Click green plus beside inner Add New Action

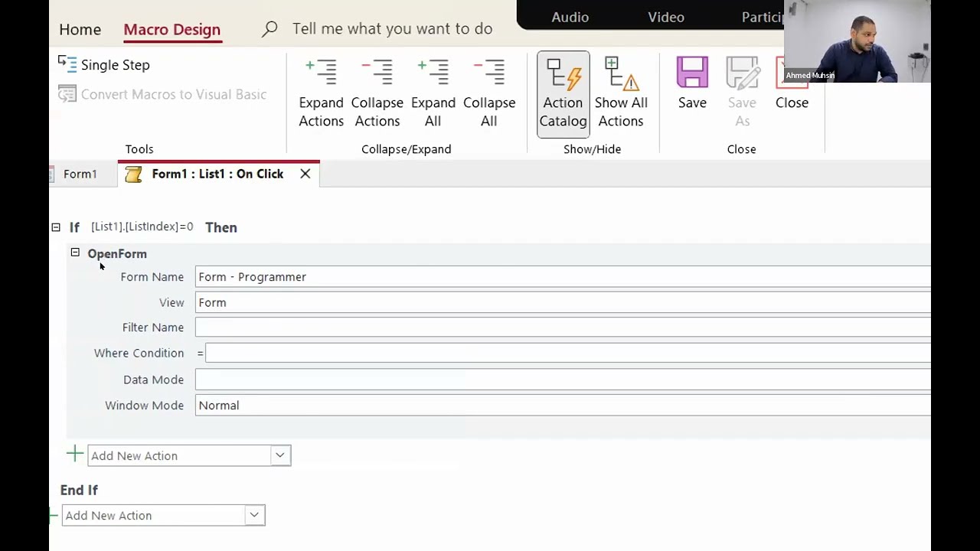coord(75,455)
